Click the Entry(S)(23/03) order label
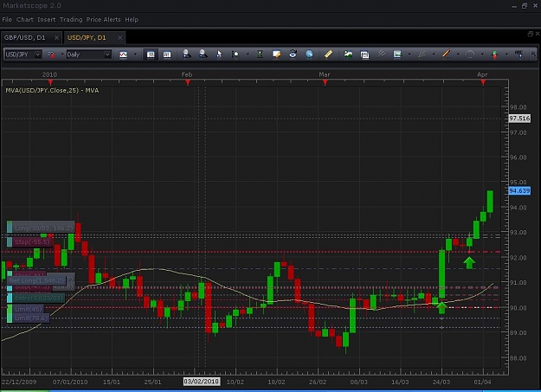 click(35, 298)
